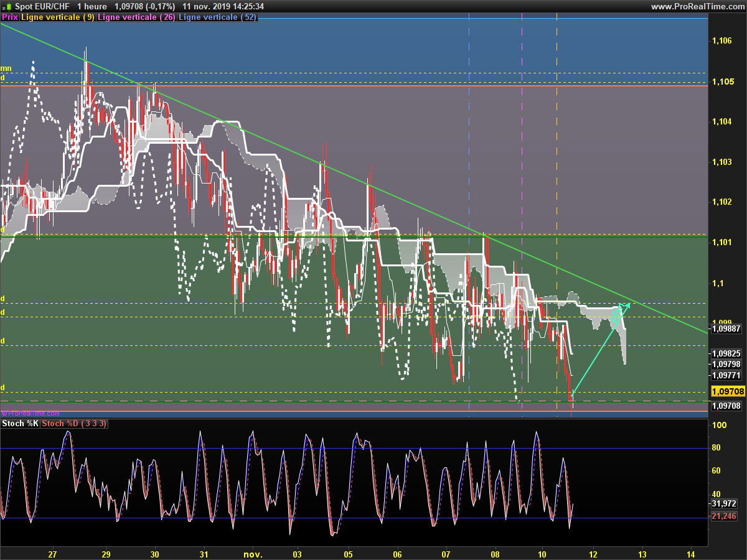Click the date label 08 on time axis

(496, 554)
